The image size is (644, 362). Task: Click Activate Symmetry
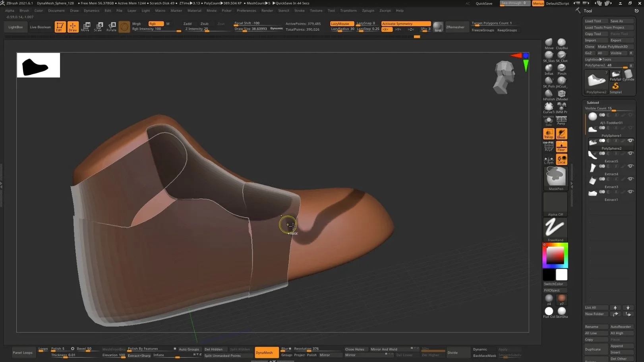406,23
